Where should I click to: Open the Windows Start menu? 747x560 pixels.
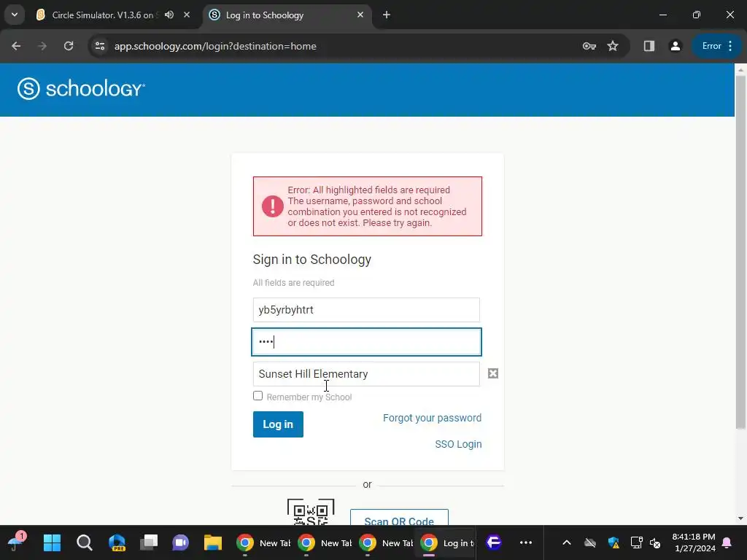point(52,542)
